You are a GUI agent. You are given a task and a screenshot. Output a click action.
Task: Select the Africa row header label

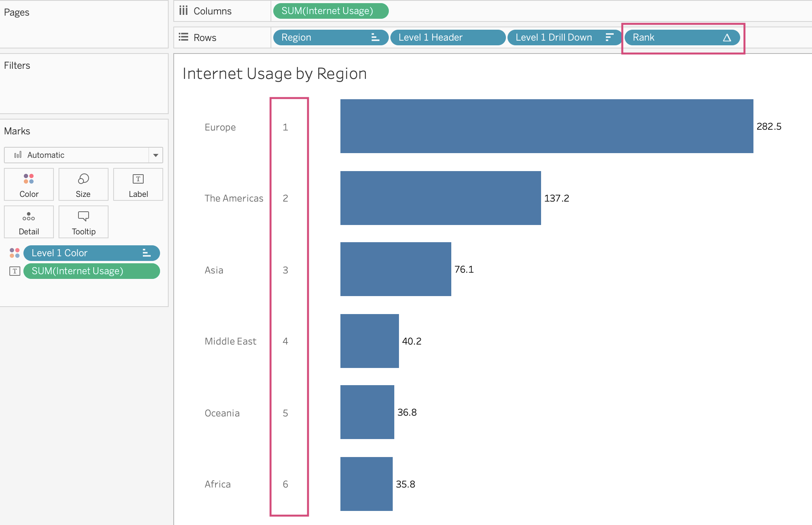click(217, 484)
